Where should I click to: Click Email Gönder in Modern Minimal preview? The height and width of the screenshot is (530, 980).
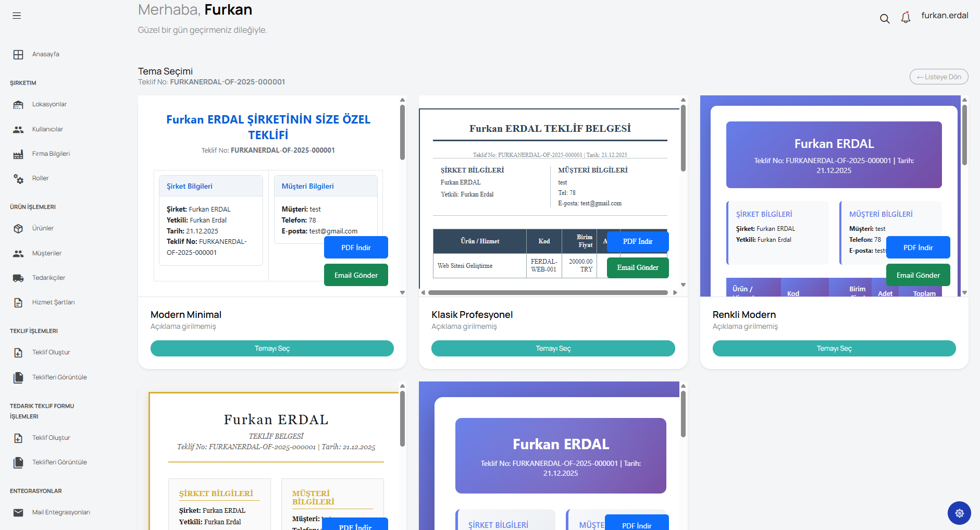click(356, 275)
